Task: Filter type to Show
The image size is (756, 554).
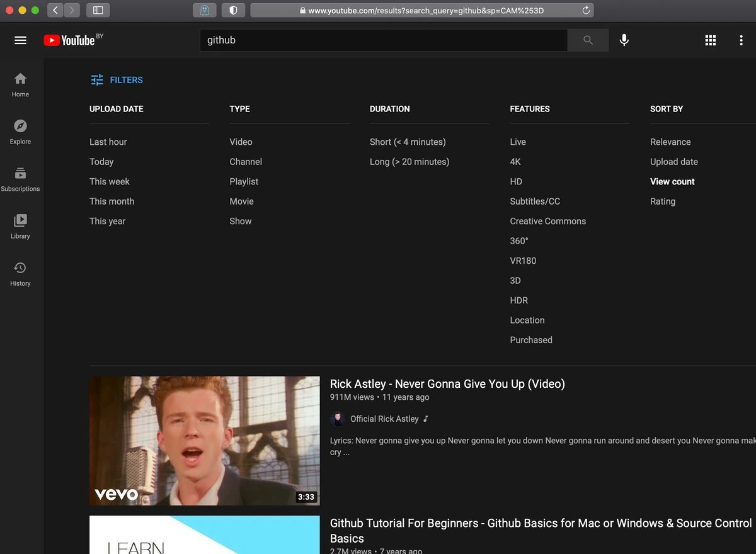Action: [241, 221]
